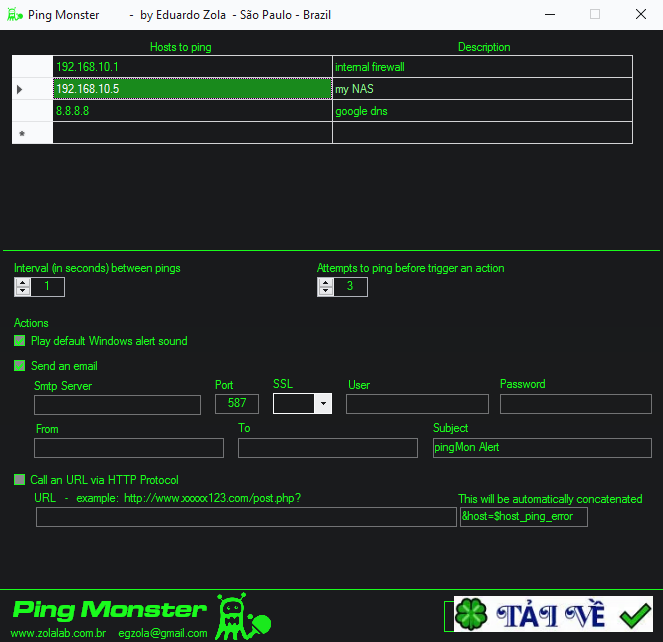This screenshot has height=642, width=663.
Task: Click the green checkmark save icon
Action: pyautogui.click(x=635, y=615)
